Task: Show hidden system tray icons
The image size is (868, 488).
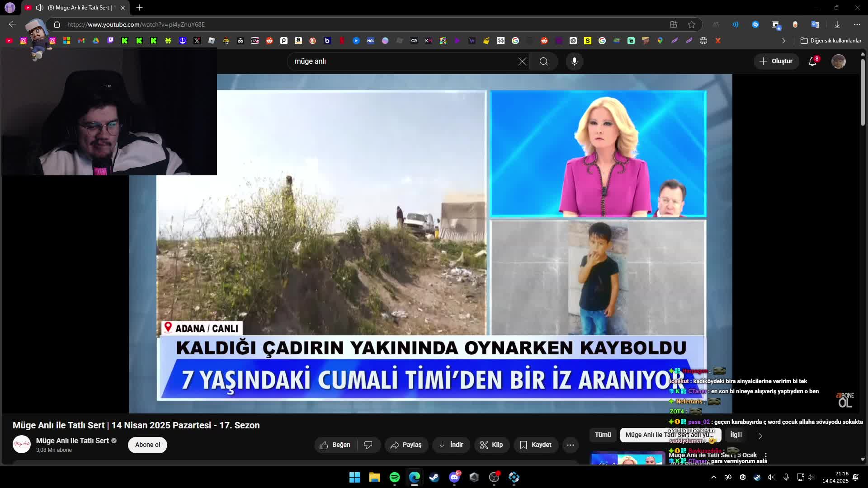Action: [x=714, y=477]
